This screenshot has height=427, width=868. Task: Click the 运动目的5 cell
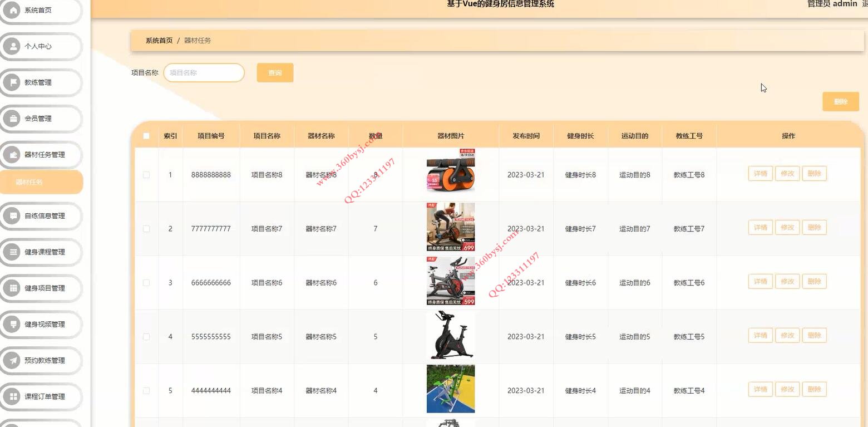pos(635,337)
